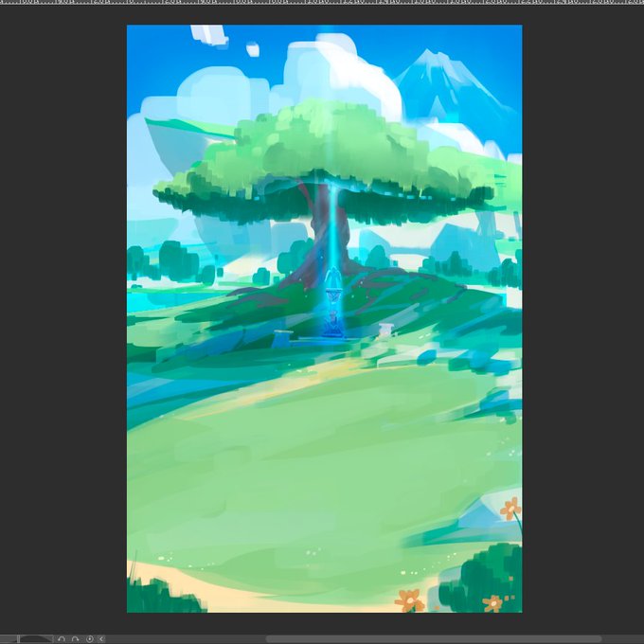Click the giant tree on the painting canvas

325,193
